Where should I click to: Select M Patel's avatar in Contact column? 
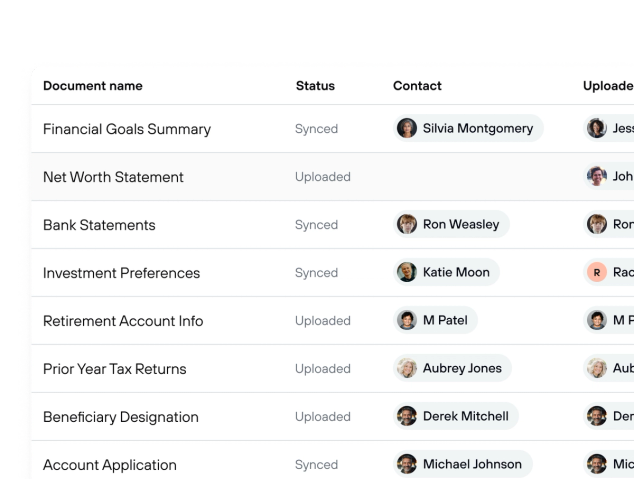407,320
